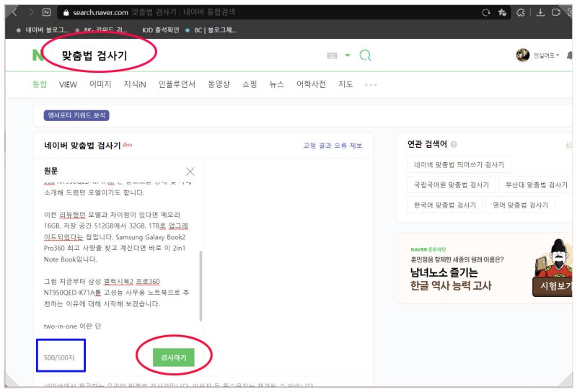This screenshot has width=577, height=392.
Task: Open the browser extensions puzzle icon
Action: (520, 12)
